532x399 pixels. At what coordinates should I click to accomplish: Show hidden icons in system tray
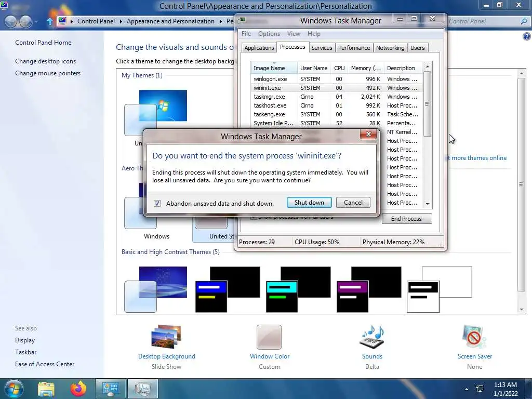point(467,389)
